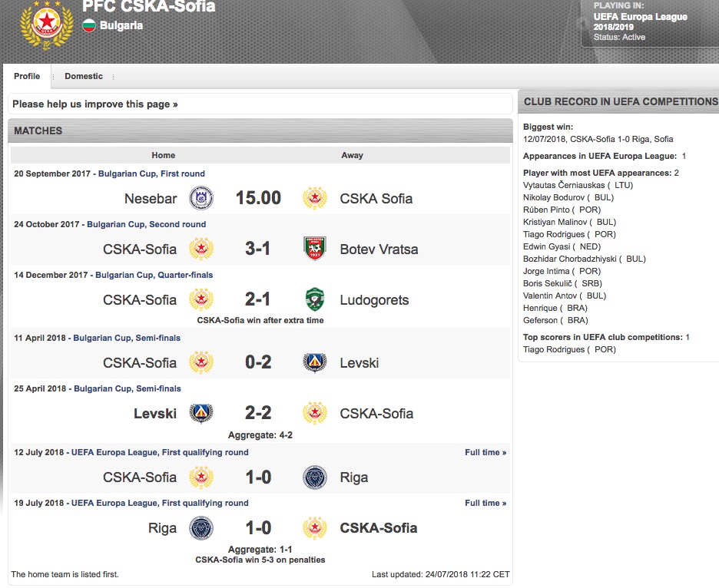719x588 pixels.
Task: Select the Profile tab
Action: coord(27,76)
